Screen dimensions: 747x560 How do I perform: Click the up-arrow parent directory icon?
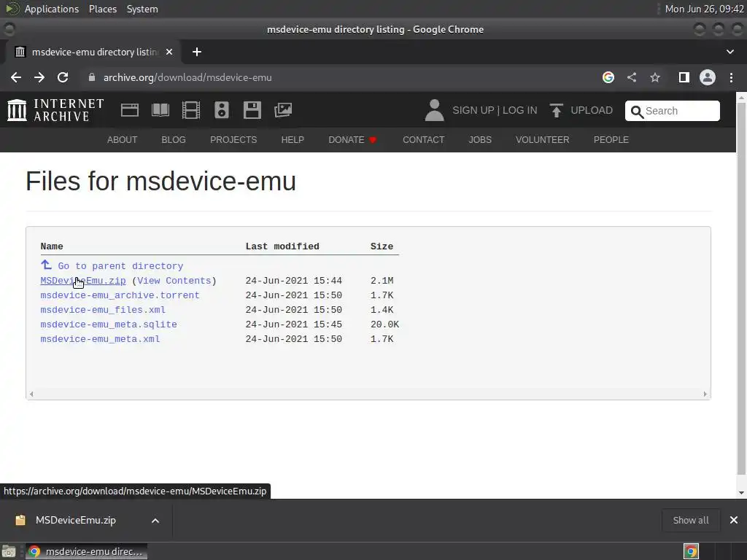46,265
